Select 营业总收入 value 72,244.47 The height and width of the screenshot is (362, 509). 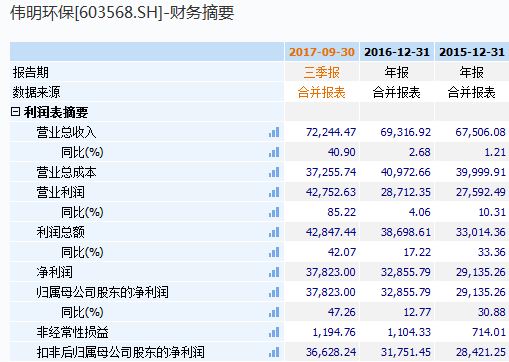[331, 132]
